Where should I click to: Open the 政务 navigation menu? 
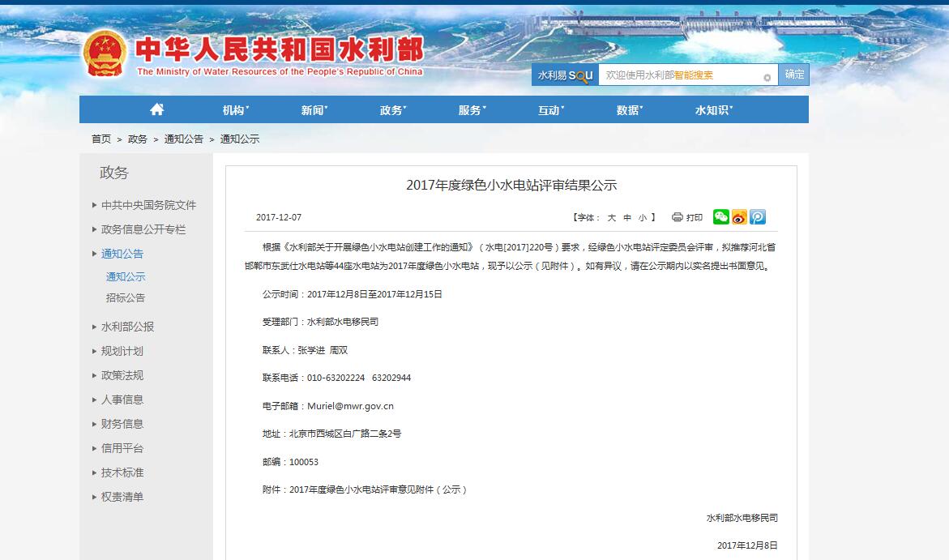[x=392, y=110]
